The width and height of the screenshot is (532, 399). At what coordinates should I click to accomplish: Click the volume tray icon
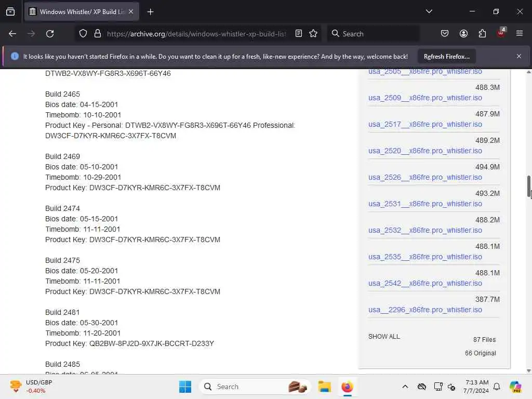(451, 387)
